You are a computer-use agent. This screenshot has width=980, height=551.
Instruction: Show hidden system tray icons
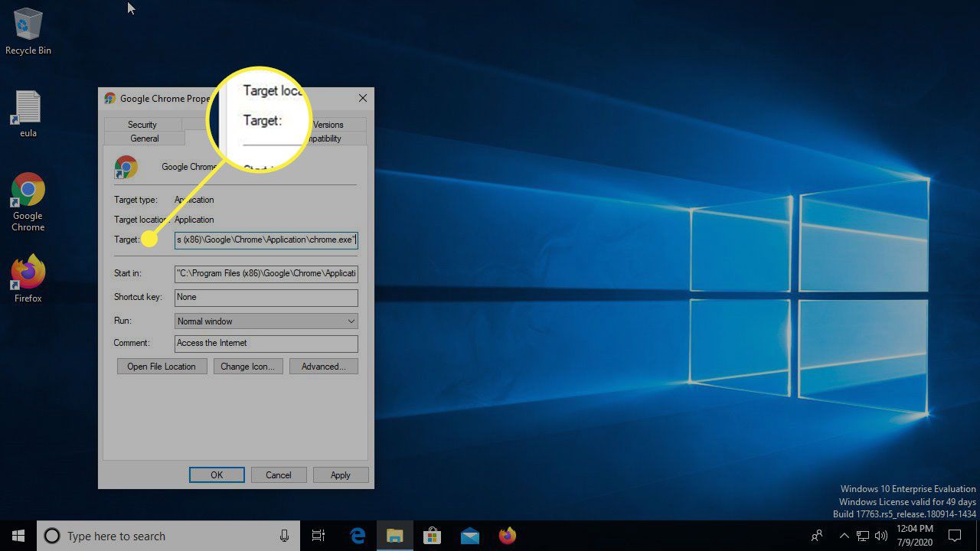(844, 536)
